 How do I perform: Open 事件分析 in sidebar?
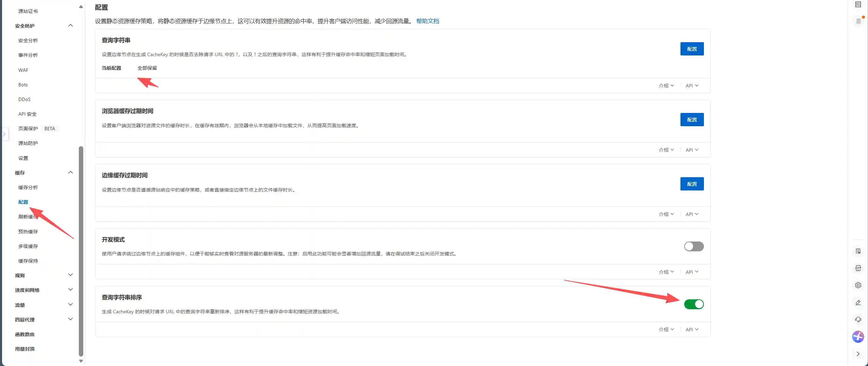pos(28,55)
